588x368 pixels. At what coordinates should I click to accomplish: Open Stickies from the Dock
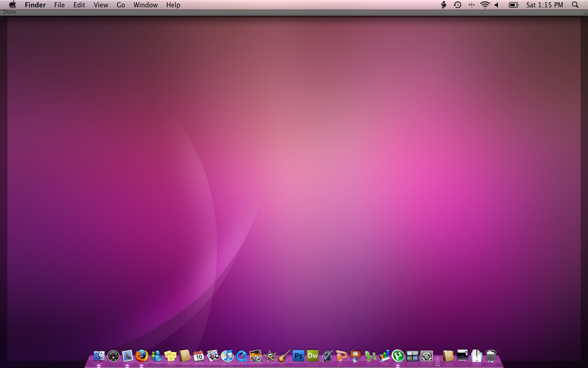[x=170, y=356]
